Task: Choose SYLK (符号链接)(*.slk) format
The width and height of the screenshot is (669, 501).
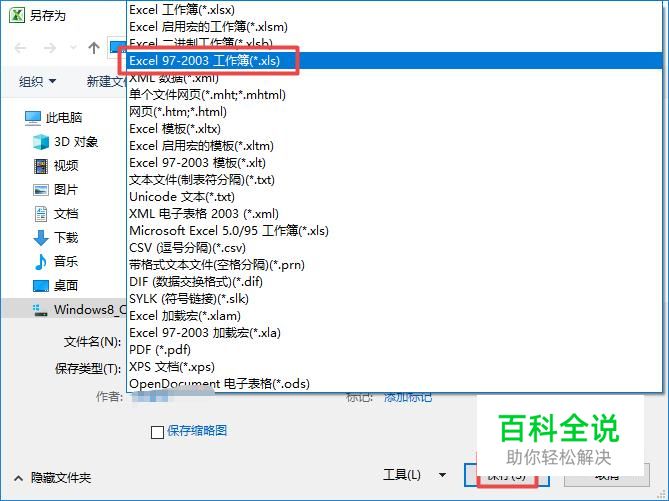Action: click(x=395, y=299)
